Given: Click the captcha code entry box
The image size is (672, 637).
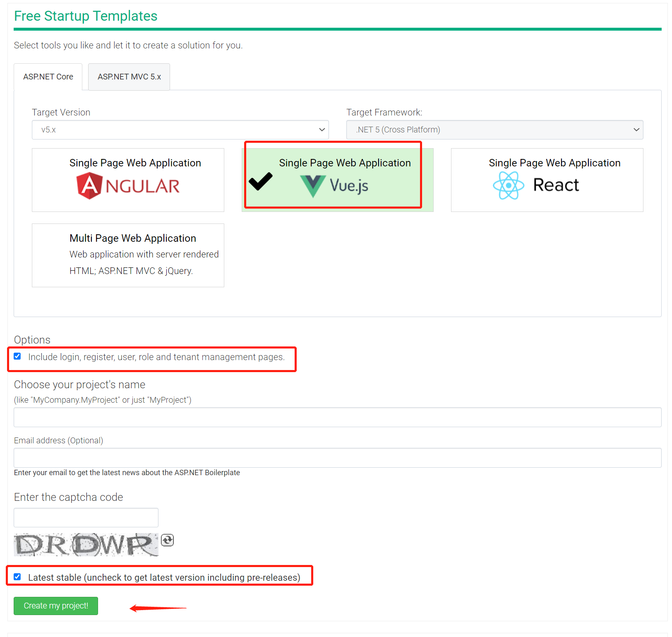Looking at the screenshot, I should [86, 517].
